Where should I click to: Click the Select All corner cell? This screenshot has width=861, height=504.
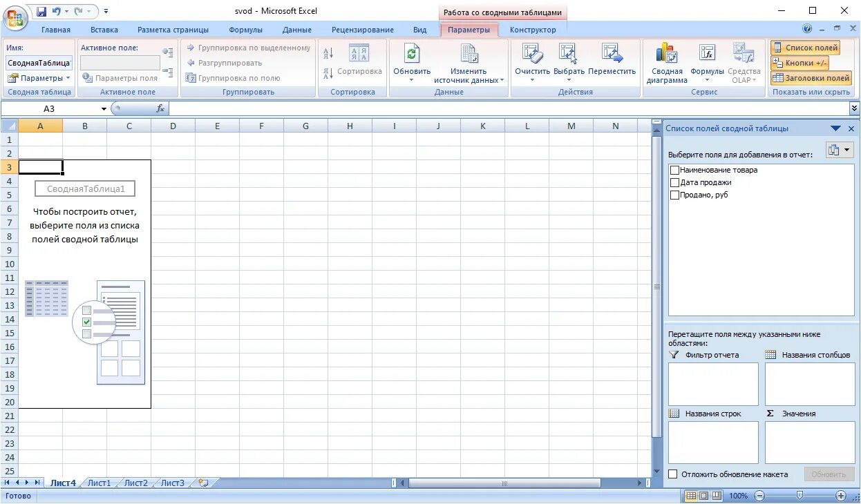pos(9,126)
